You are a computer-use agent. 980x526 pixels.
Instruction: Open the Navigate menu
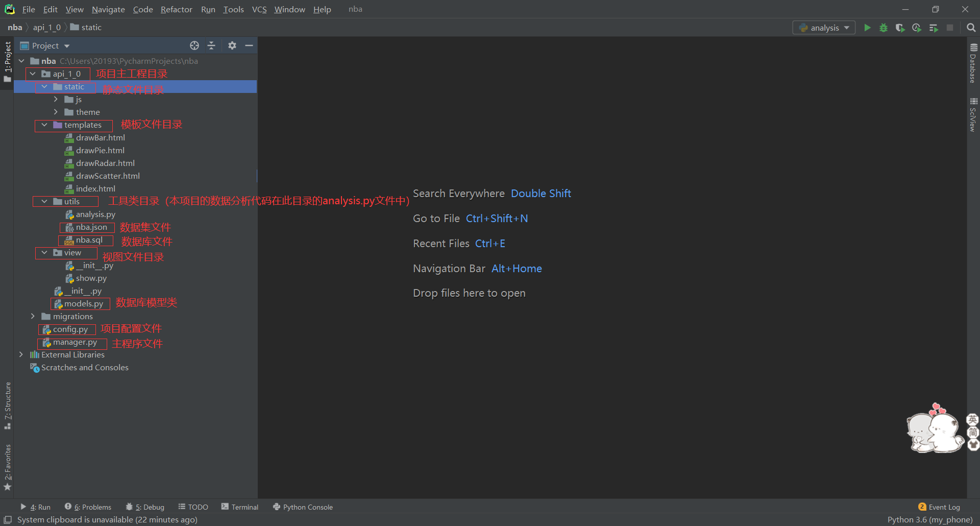(108, 9)
